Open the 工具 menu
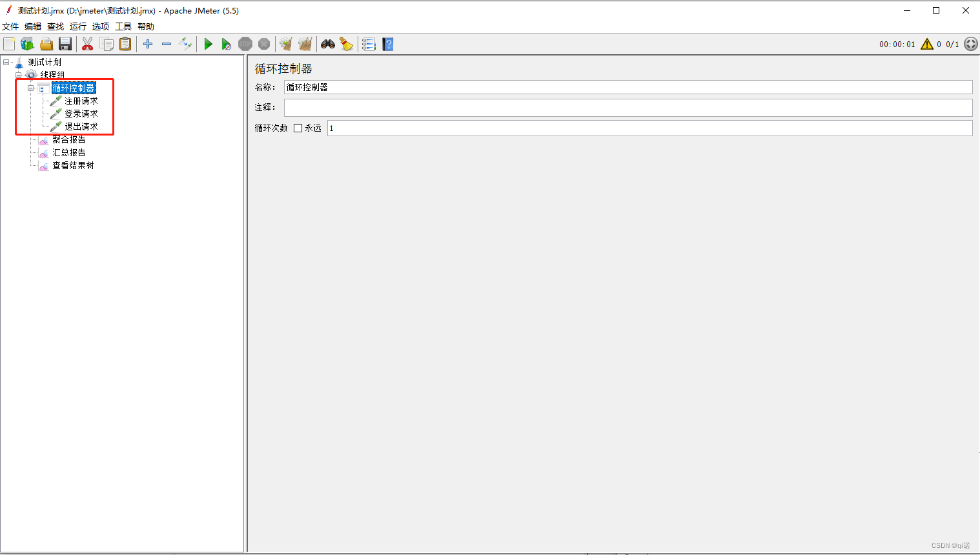The image size is (980, 555). (x=123, y=26)
